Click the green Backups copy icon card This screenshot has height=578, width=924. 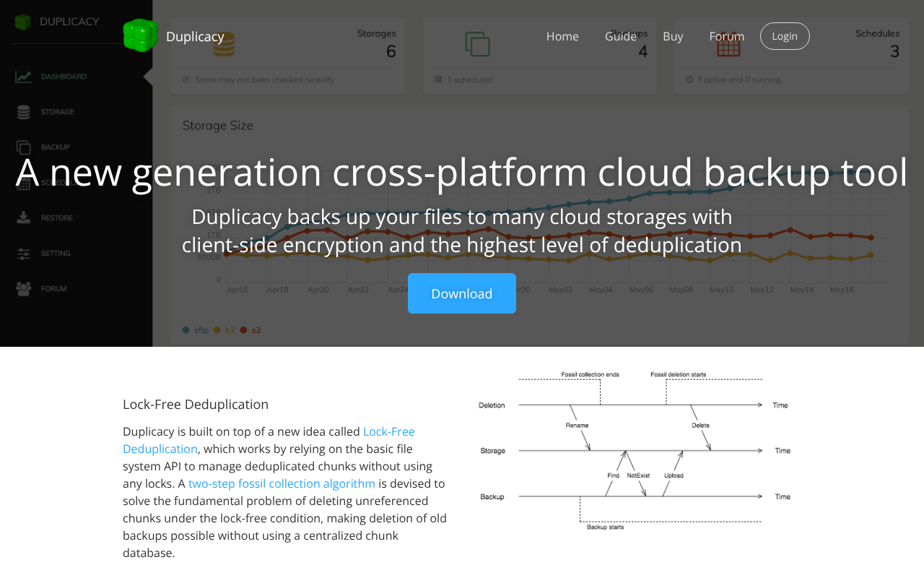click(477, 44)
